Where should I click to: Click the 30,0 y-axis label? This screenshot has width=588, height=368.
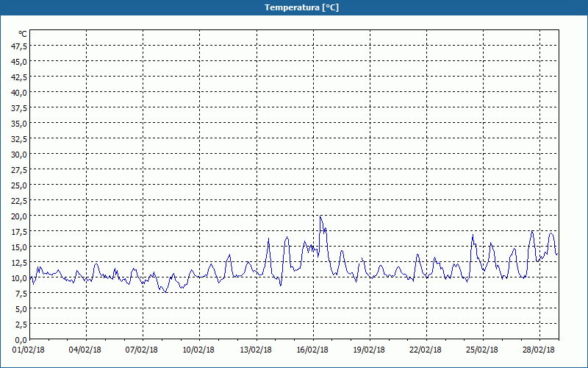click(20, 155)
